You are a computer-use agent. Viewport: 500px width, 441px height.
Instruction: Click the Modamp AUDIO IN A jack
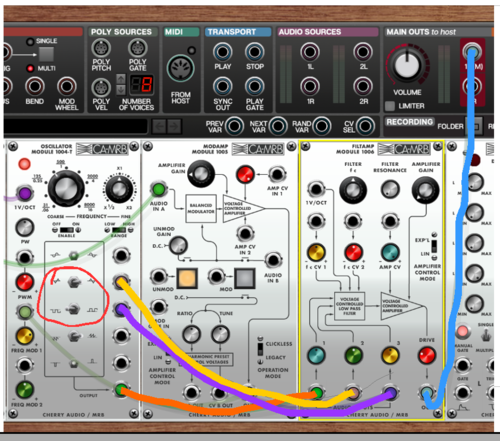point(159,189)
